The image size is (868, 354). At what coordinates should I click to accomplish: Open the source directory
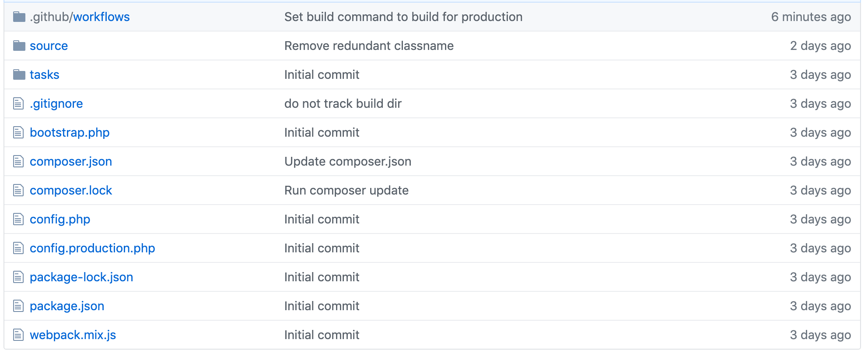[x=49, y=46]
